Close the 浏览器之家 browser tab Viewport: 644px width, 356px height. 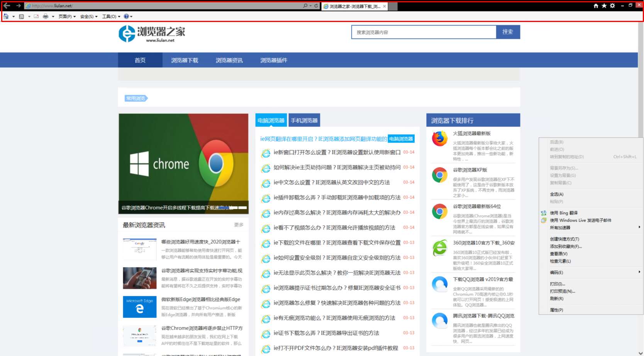(x=384, y=6)
